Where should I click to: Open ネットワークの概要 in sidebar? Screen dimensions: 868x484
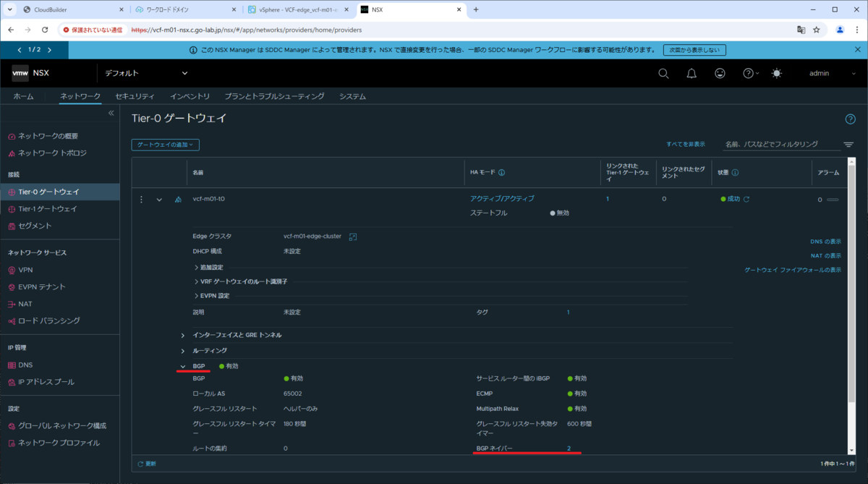point(48,136)
